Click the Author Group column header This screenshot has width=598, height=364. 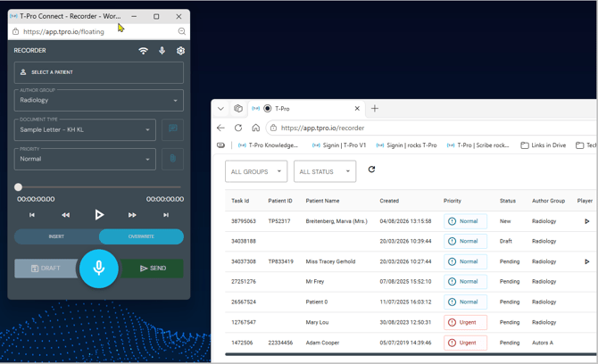548,201
